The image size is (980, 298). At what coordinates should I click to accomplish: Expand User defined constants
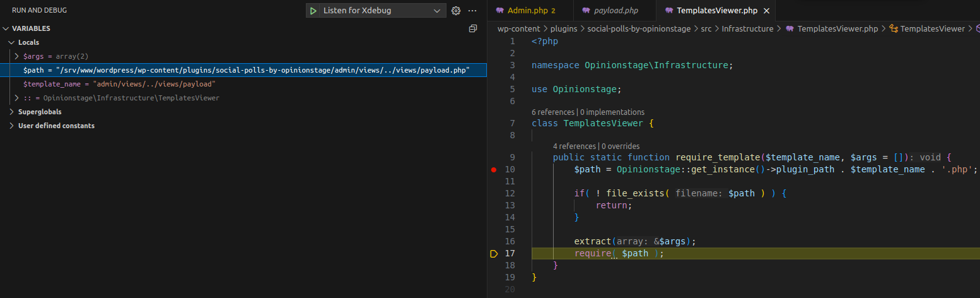pos(12,126)
